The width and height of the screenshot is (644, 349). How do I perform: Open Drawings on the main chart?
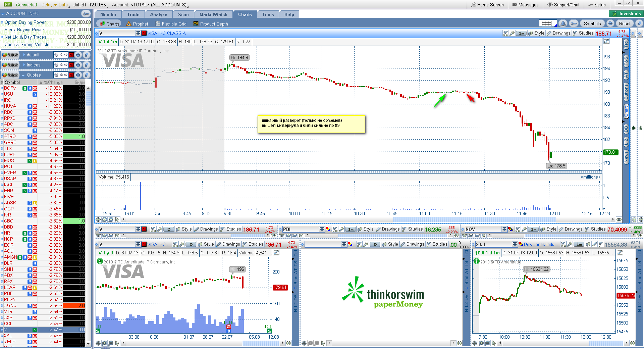tap(558, 33)
